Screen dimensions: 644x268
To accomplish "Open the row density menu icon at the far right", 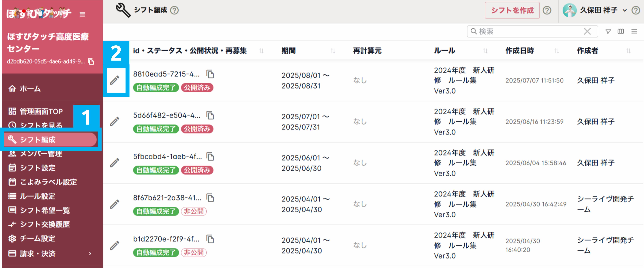I will pyautogui.click(x=634, y=31).
